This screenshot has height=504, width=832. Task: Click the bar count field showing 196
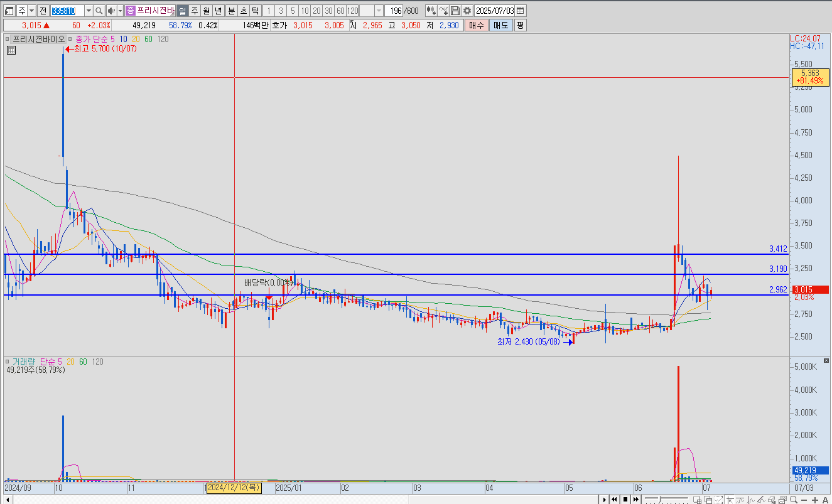pyautogui.click(x=395, y=11)
